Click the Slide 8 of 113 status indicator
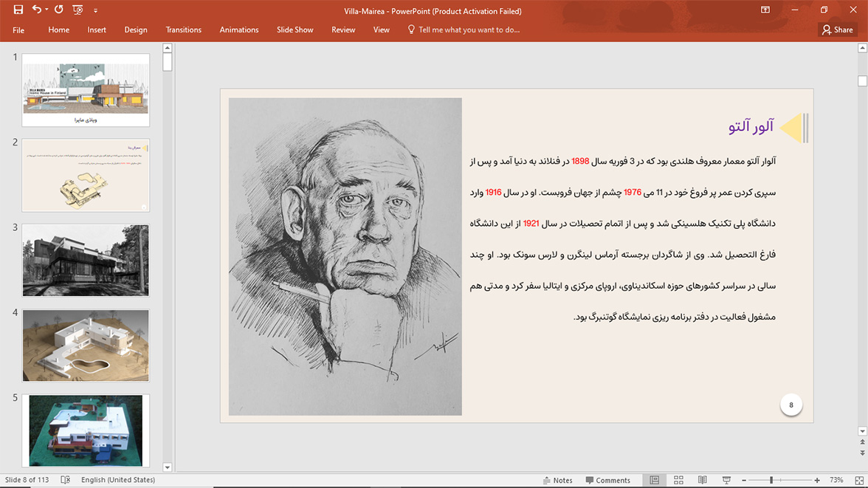The height and width of the screenshot is (488, 868). click(x=27, y=480)
